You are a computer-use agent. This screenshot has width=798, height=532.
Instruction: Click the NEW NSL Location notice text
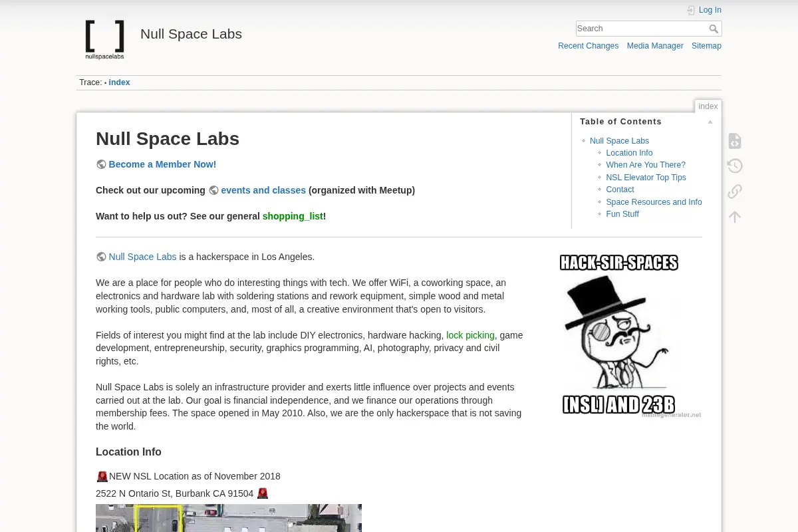195,476
